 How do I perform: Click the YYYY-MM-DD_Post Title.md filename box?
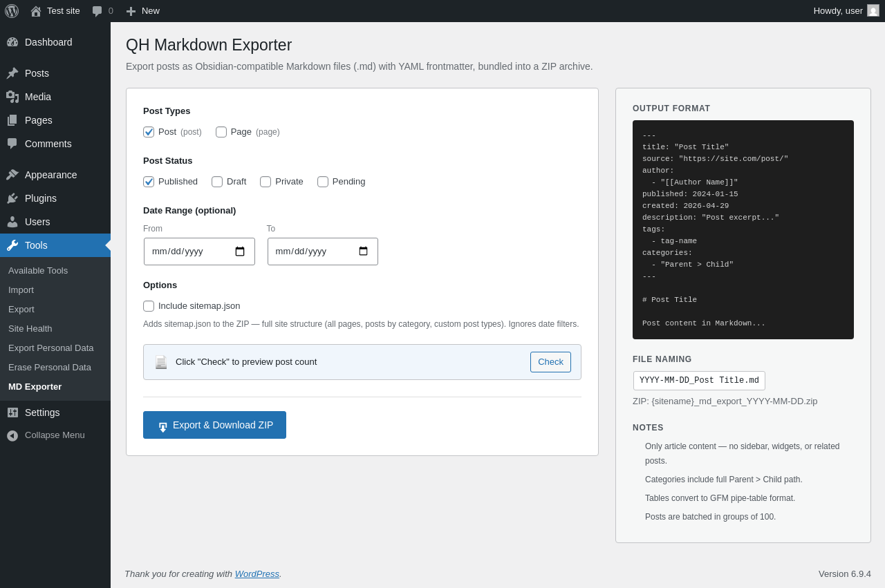(x=699, y=381)
